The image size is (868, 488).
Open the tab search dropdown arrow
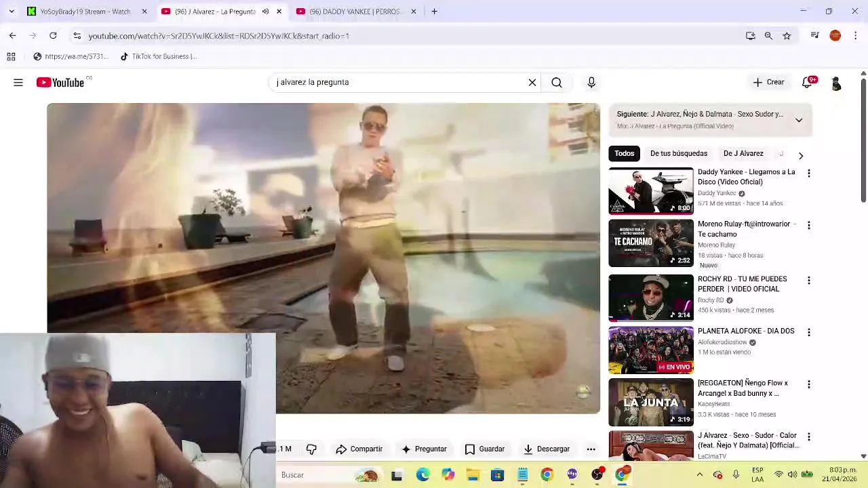pyautogui.click(x=11, y=12)
